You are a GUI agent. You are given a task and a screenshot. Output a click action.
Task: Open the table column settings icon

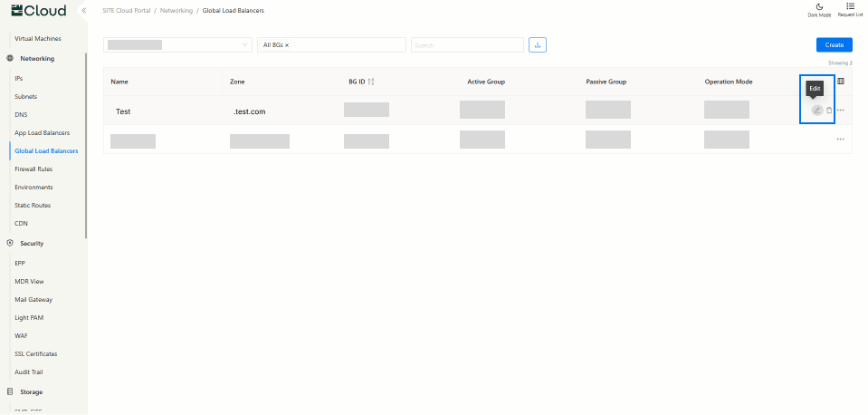(x=841, y=82)
